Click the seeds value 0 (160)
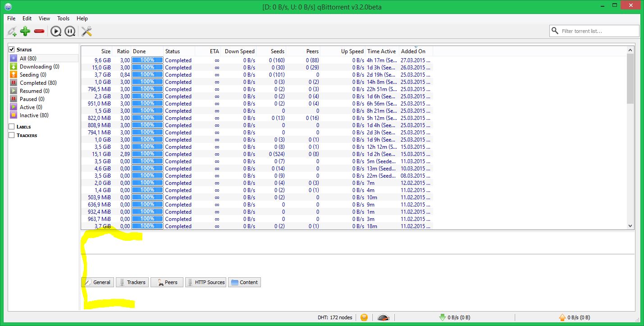644x326 pixels. pos(277,60)
